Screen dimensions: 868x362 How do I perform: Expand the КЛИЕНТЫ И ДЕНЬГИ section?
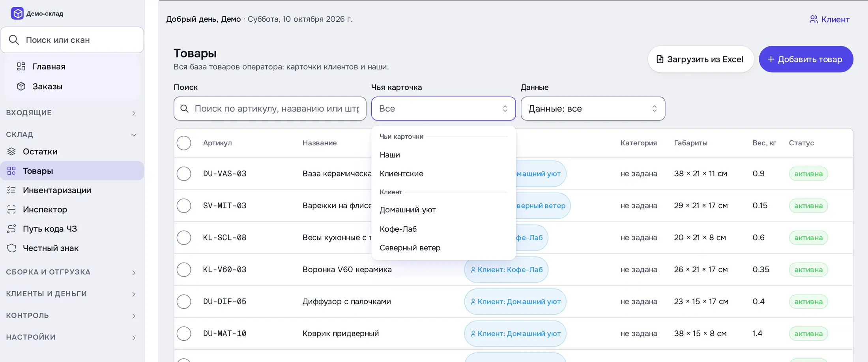point(72,294)
